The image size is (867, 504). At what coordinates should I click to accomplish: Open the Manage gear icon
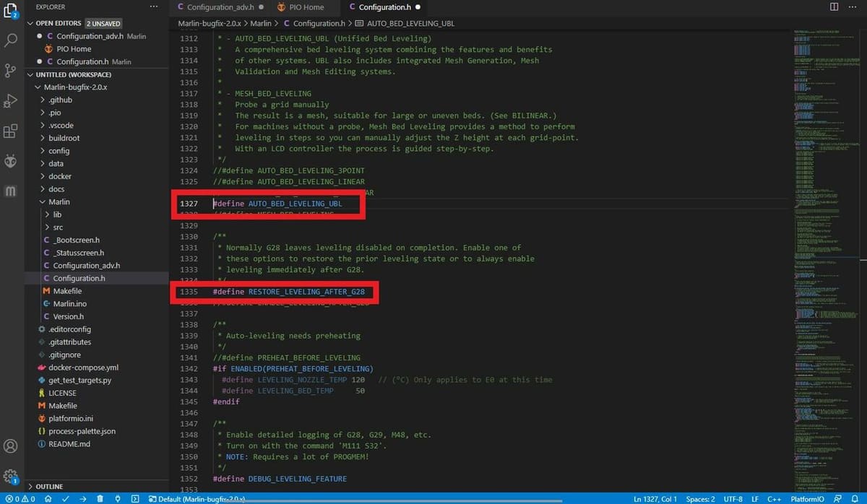11,476
